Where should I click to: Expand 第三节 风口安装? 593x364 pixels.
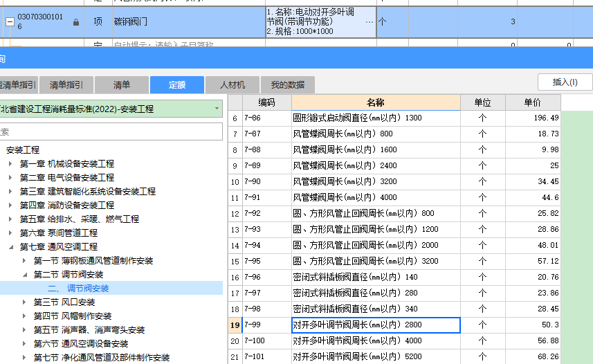coord(24,302)
